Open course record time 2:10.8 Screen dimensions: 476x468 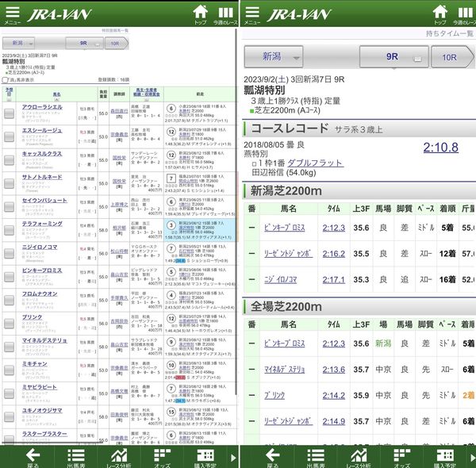(441, 148)
